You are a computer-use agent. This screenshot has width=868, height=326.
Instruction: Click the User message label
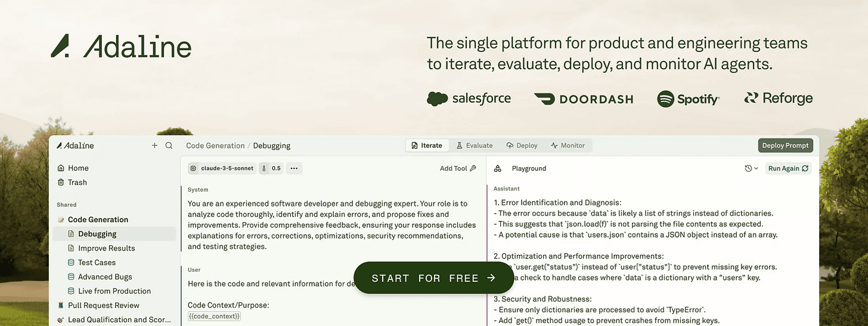pos(194,270)
